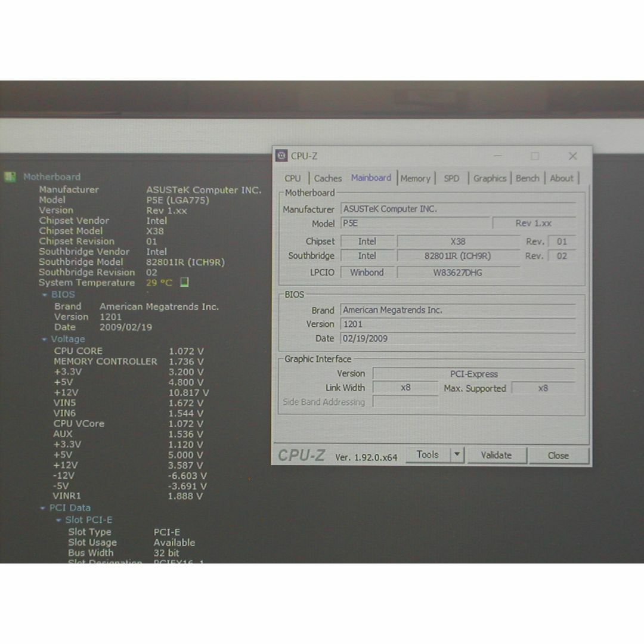644x644 pixels.
Task: Click the southbridge Rev. 02 field
Action: (562, 256)
